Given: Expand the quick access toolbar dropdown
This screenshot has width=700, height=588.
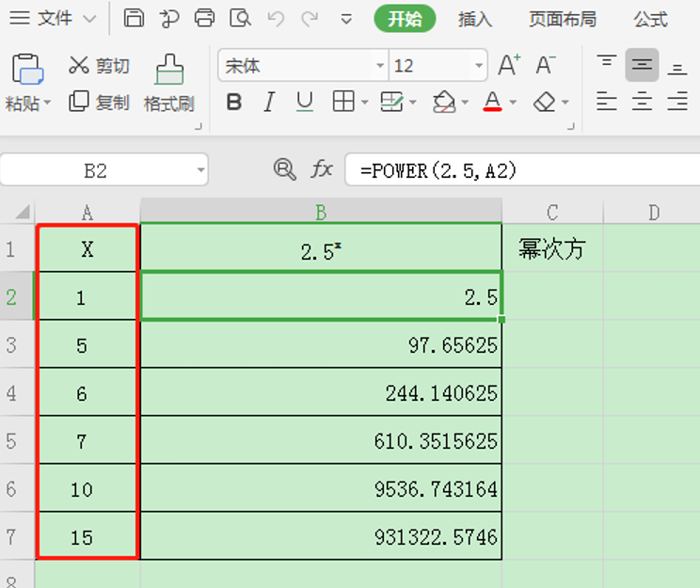Looking at the screenshot, I should tap(346, 19).
